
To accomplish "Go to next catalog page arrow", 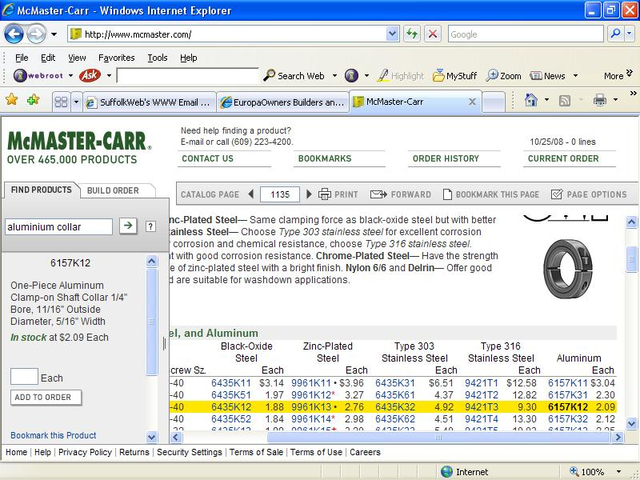I will [309, 194].
